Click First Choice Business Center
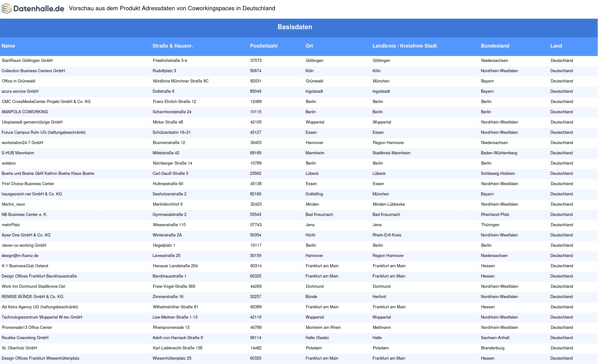The height and width of the screenshot is (364, 598). click(x=28, y=184)
